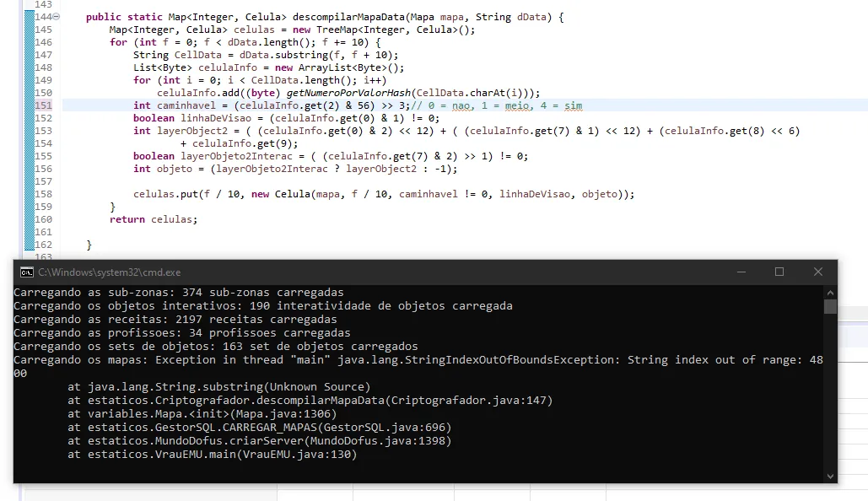The width and height of the screenshot is (868, 501).
Task: Click the console vertical scrollbar thumb
Action: 830,306
